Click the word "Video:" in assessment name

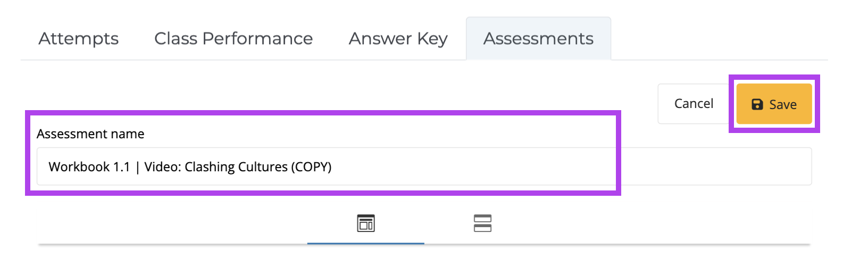pos(163,167)
